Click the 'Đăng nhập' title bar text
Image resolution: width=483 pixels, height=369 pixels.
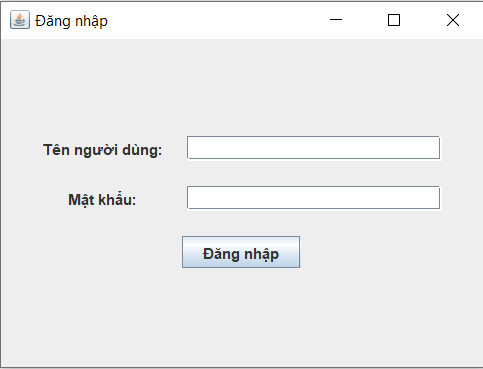(x=71, y=21)
